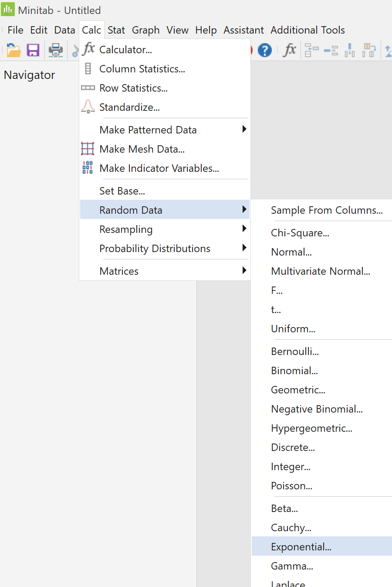Choose Discrete... distribution option
The image size is (392, 587).
tap(322, 447)
